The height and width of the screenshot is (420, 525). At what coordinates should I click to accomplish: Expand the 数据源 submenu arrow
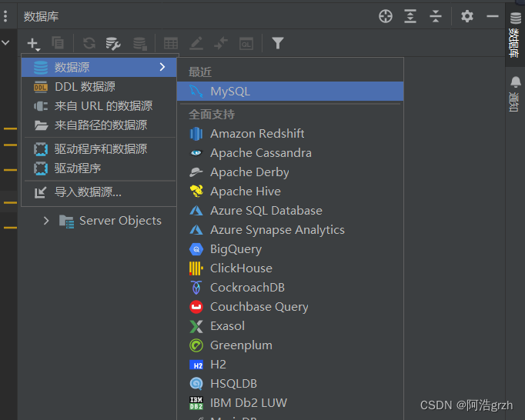pos(162,67)
